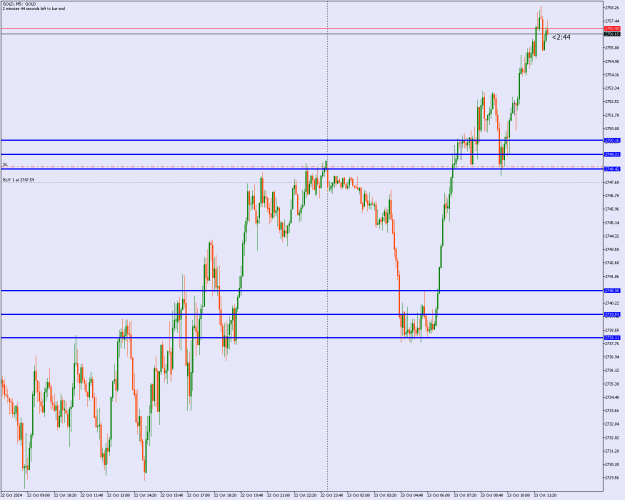
Task: Click '2 minutes 44 seconds left to bar end' text
Action: (x=34, y=8)
